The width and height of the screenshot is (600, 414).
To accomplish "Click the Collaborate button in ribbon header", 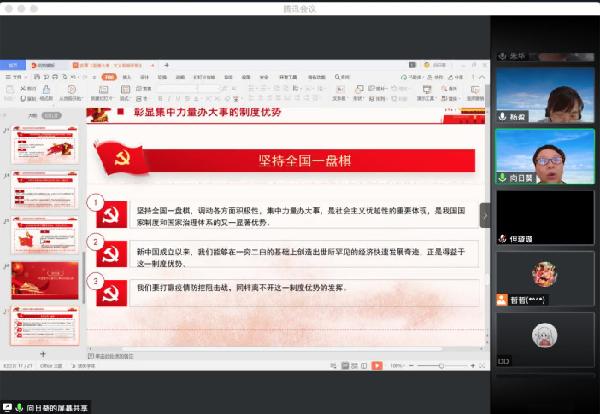I will 435,77.
